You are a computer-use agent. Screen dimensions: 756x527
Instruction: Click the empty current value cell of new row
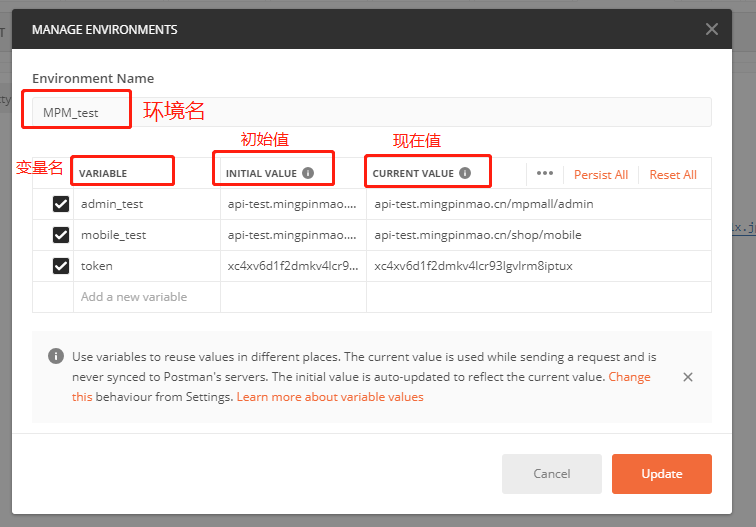(x=539, y=297)
